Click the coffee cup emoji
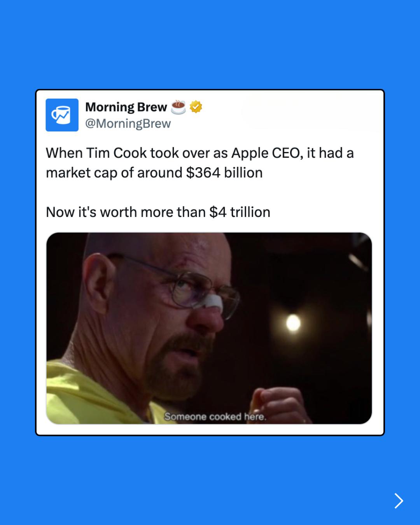This screenshot has height=525, width=420. (178, 107)
